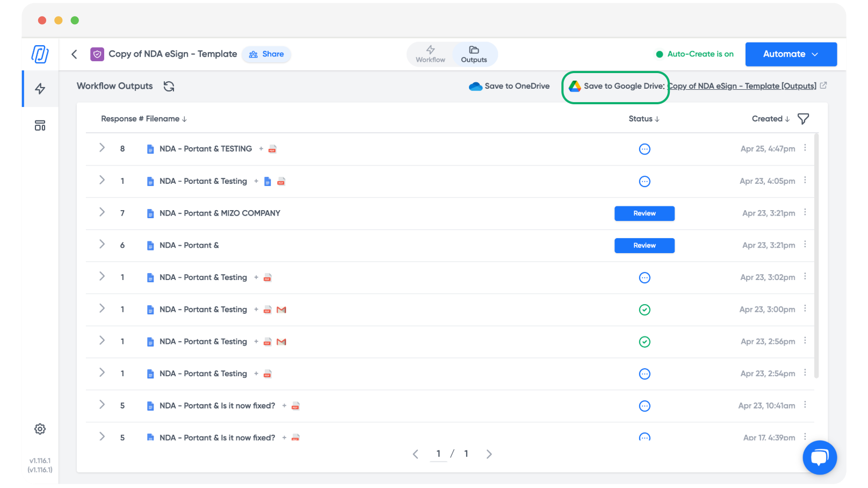Open the workflows lightning bolt sidebar icon
This screenshot has height=488, width=868.
click(x=40, y=89)
